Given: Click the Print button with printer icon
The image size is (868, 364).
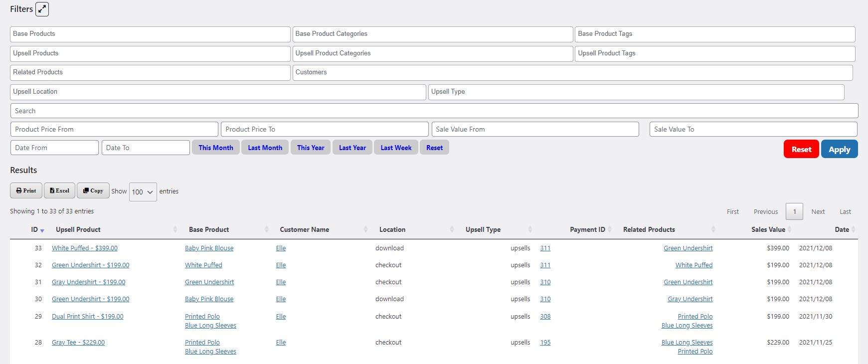Looking at the screenshot, I should pos(26,190).
